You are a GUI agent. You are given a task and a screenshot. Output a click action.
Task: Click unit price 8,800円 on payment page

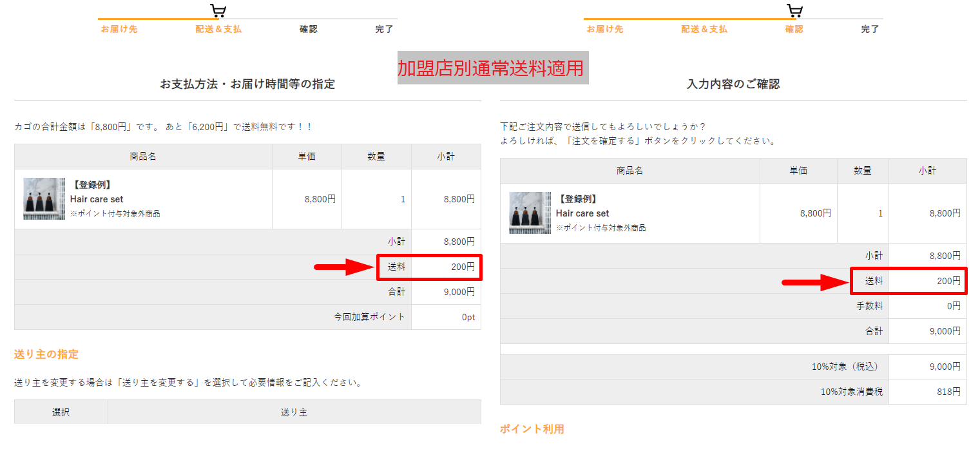coord(320,199)
